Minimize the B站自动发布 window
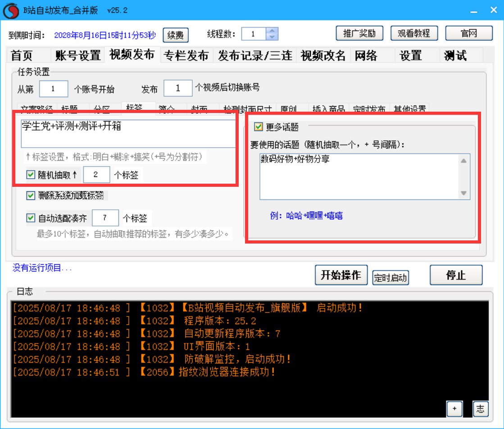 [x=474, y=11]
